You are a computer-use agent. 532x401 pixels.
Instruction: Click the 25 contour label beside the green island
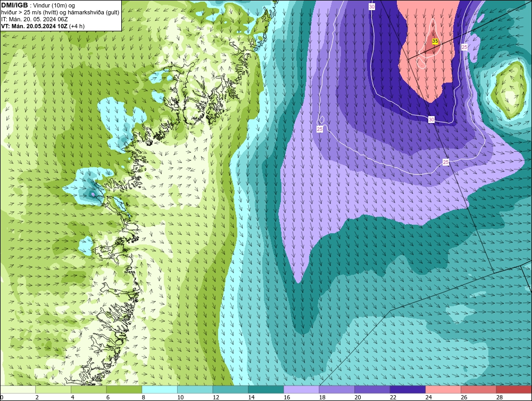coord(464,47)
